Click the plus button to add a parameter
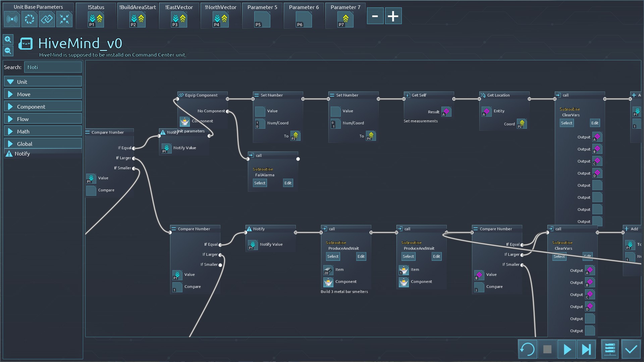The height and width of the screenshot is (362, 644). 393,16
